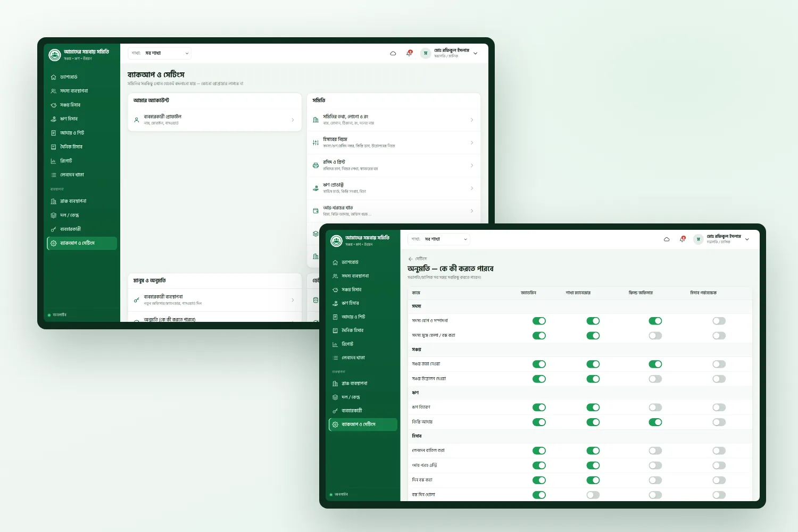The width and height of the screenshot is (798, 532).
Task: Open অনুমতি (কে কী করতে পারবে) row
Action: 215,318
